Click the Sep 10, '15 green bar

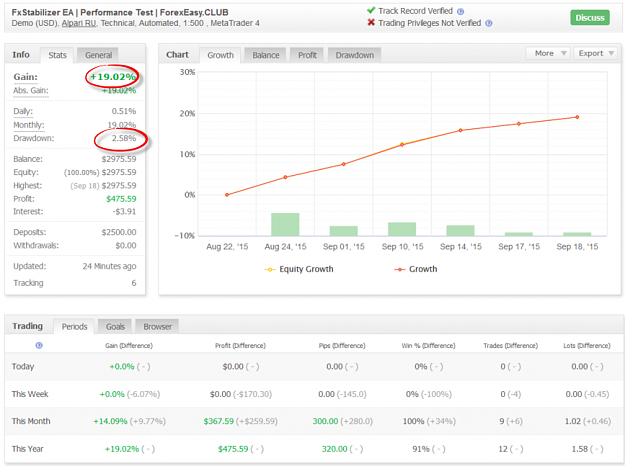(x=402, y=229)
